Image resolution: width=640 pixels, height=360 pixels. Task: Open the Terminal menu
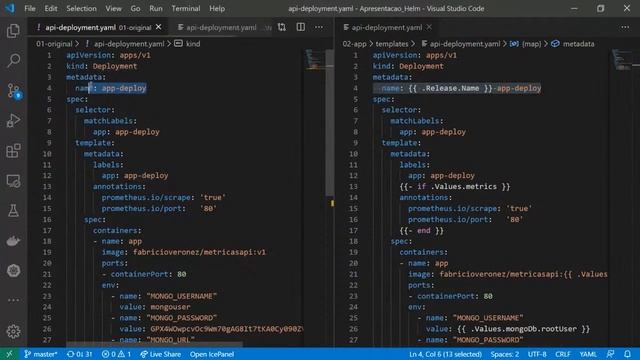[x=186, y=8]
